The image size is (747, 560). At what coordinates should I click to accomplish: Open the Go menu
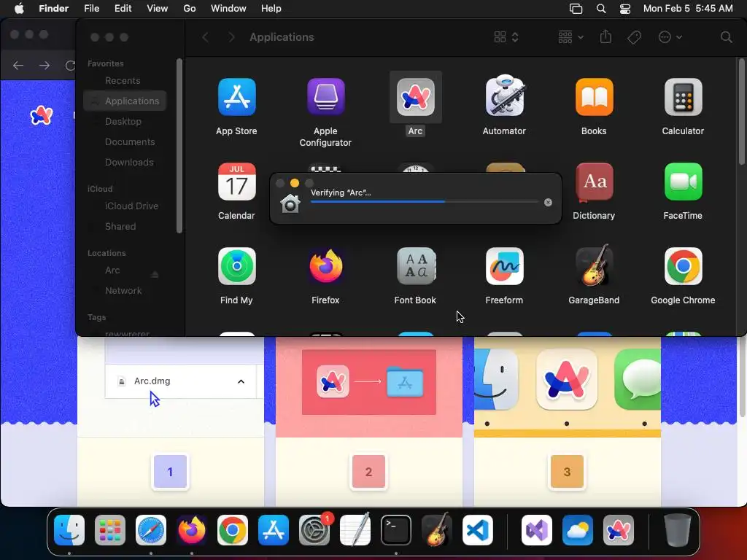pos(189,9)
